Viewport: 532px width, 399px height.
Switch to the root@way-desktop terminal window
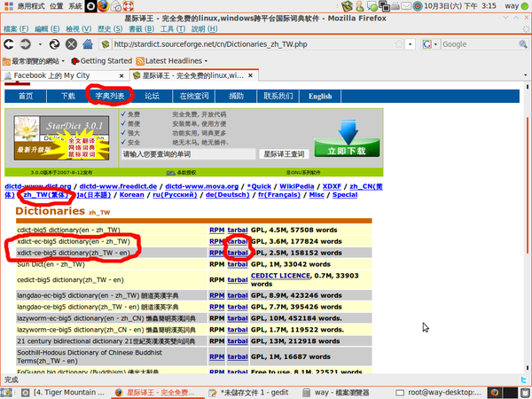[x=439, y=393]
